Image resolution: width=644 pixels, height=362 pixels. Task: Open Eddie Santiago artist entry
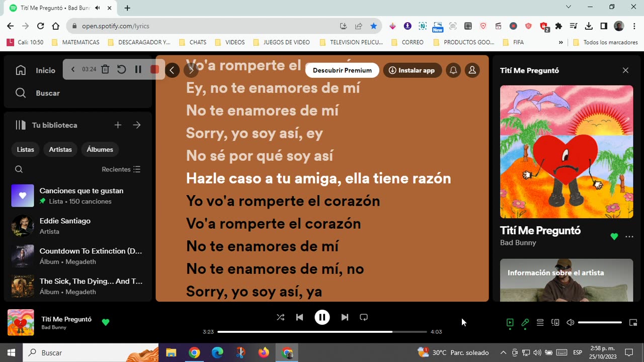click(x=78, y=226)
